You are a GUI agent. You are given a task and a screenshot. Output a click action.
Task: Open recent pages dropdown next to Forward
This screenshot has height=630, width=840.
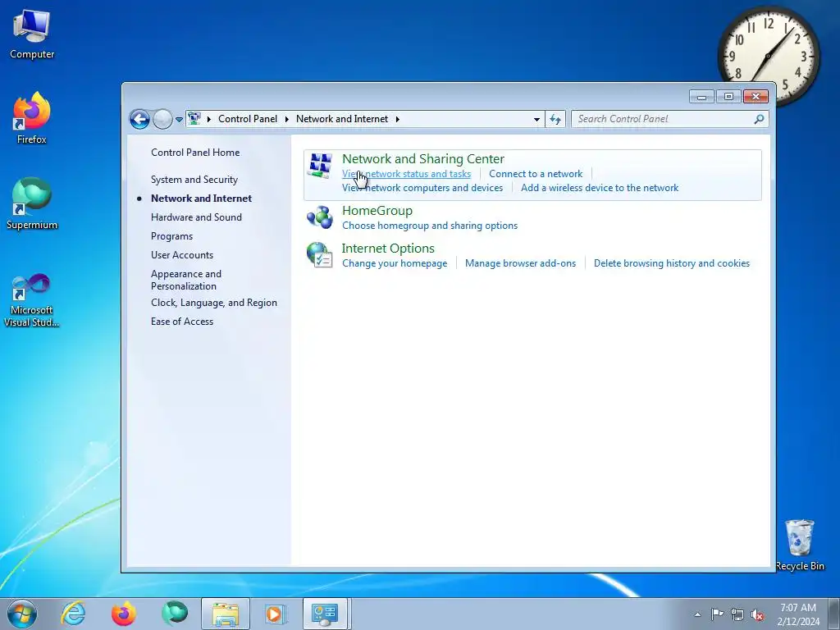click(179, 120)
